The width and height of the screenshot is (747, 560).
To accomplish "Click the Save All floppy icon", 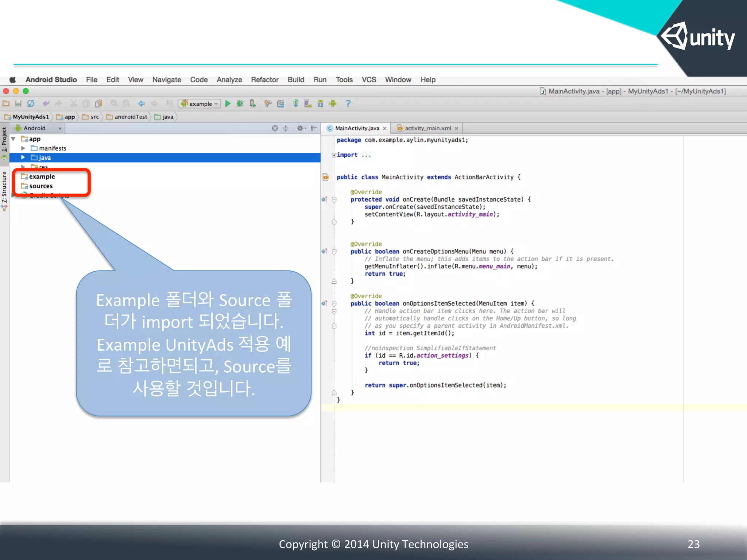I will pos(18,104).
